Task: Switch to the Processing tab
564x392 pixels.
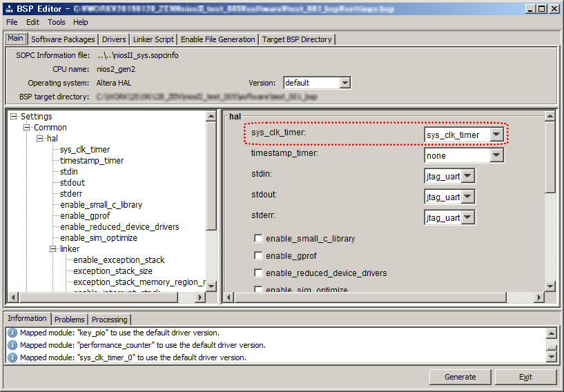Action: [x=109, y=320]
